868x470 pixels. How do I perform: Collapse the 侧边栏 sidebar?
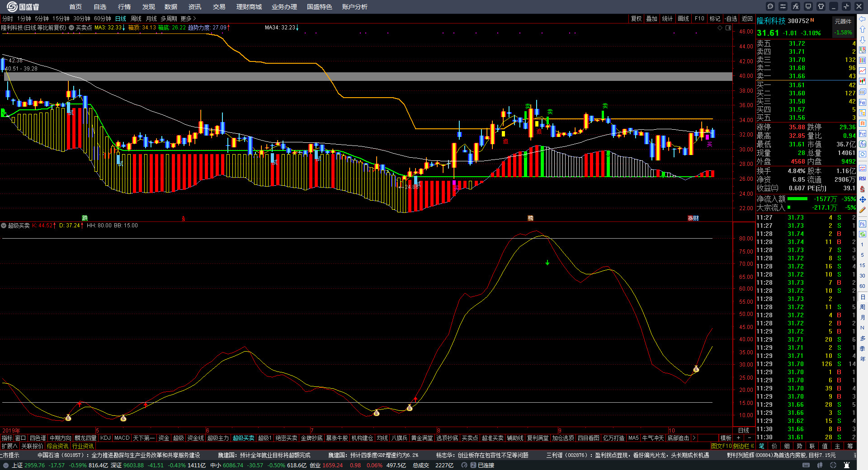coord(744,446)
